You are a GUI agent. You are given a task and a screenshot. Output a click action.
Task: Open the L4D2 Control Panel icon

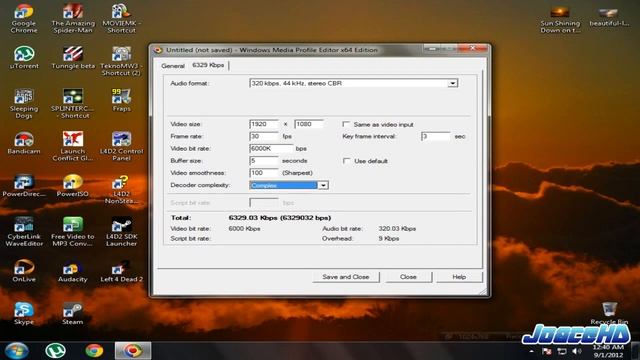point(121,146)
